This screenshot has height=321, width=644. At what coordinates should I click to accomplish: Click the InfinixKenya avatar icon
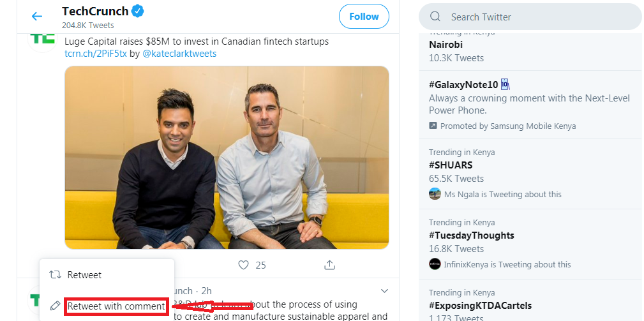click(x=435, y=264)
